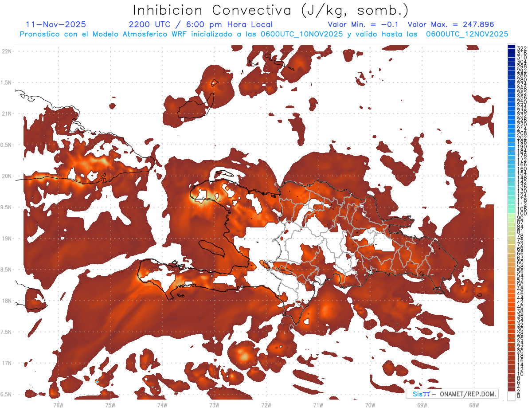Click the "22N" latitude label

click(7, 51)
